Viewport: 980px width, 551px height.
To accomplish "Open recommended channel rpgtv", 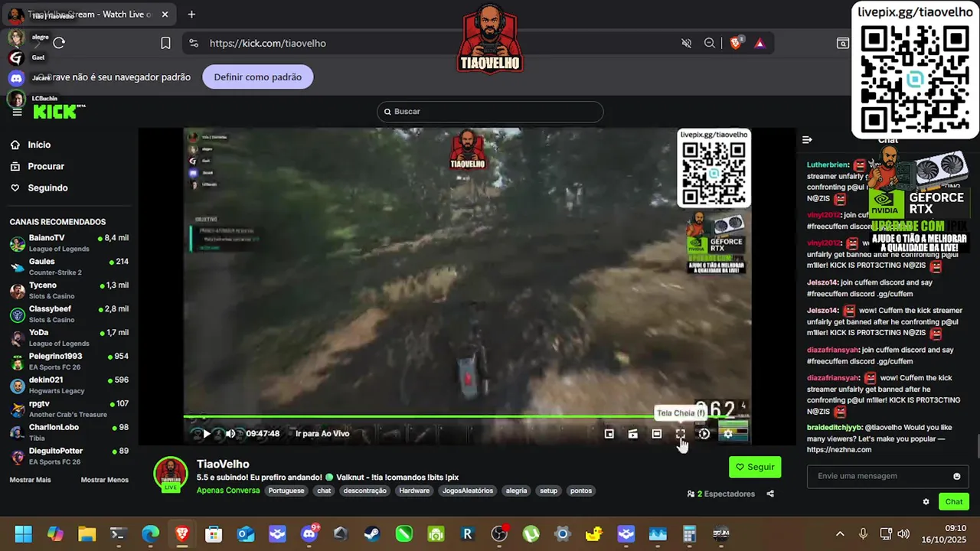I will tap(69, 409).
